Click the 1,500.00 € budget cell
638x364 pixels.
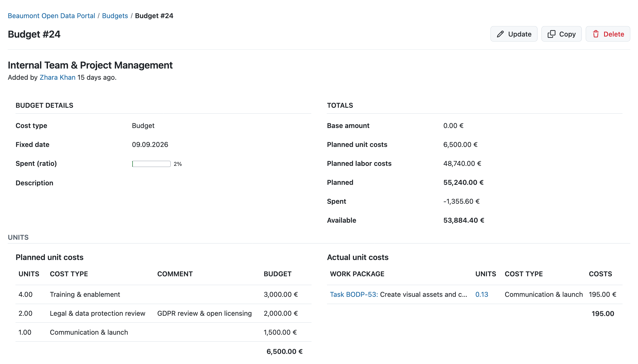point(280,332)
